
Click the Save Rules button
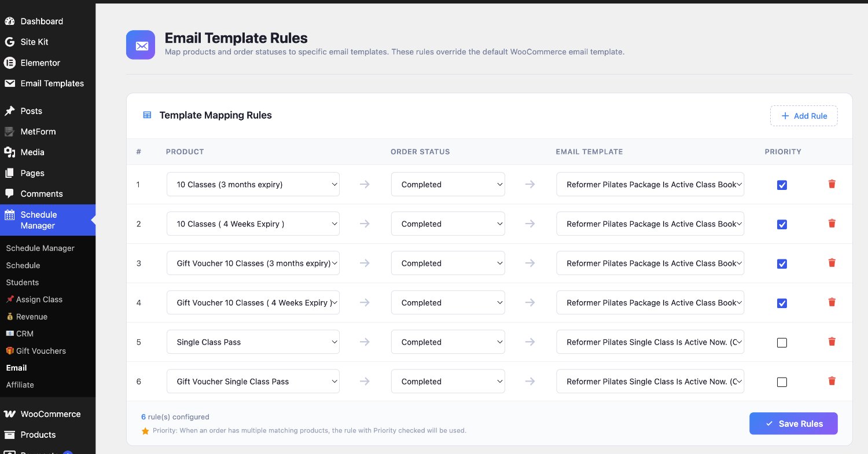pos(793,423)
